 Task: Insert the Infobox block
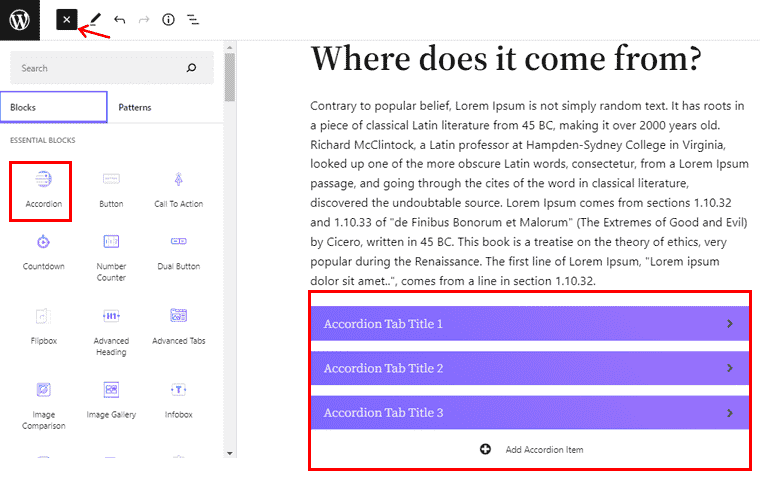179,400
